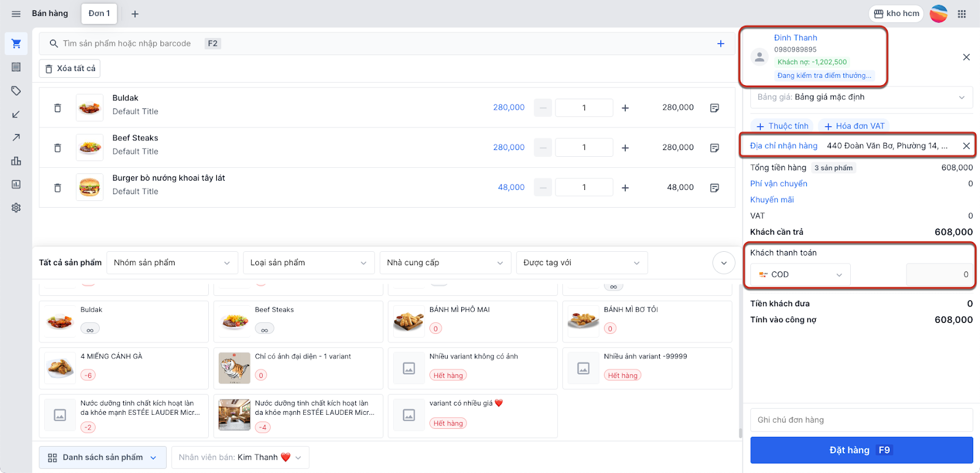Viewport: 980px width, 473px height.
Task: Open the kho hcm warehouse selector
Action: click(896, 13)
